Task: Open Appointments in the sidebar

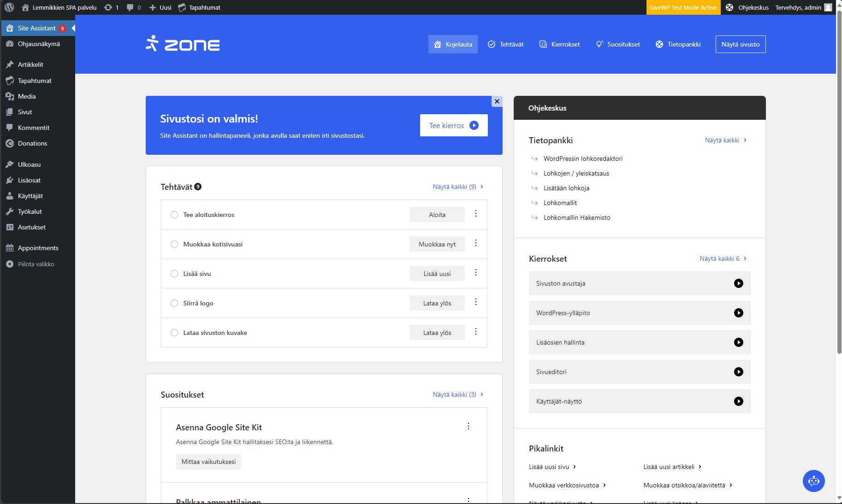Action: [x=38, y=248]
